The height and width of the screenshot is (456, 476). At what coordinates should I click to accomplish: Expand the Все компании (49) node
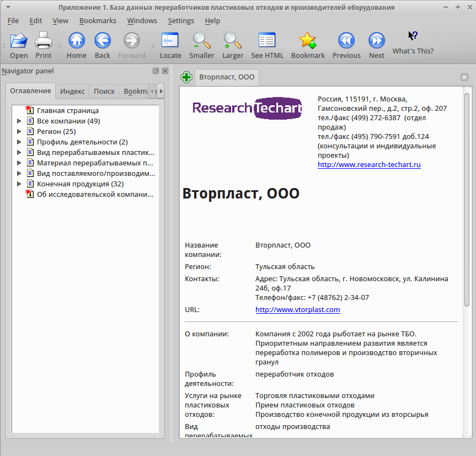(x=19, y=121)
